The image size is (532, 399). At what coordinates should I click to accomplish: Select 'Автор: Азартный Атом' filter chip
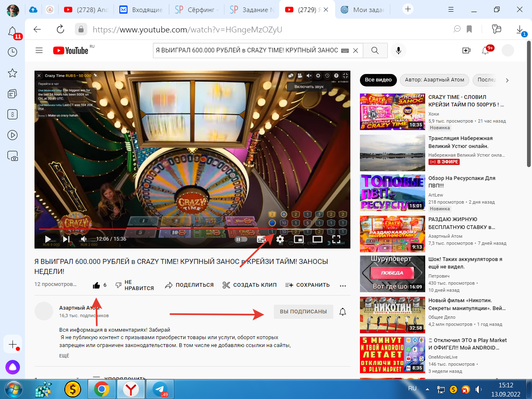coord(434,80)
